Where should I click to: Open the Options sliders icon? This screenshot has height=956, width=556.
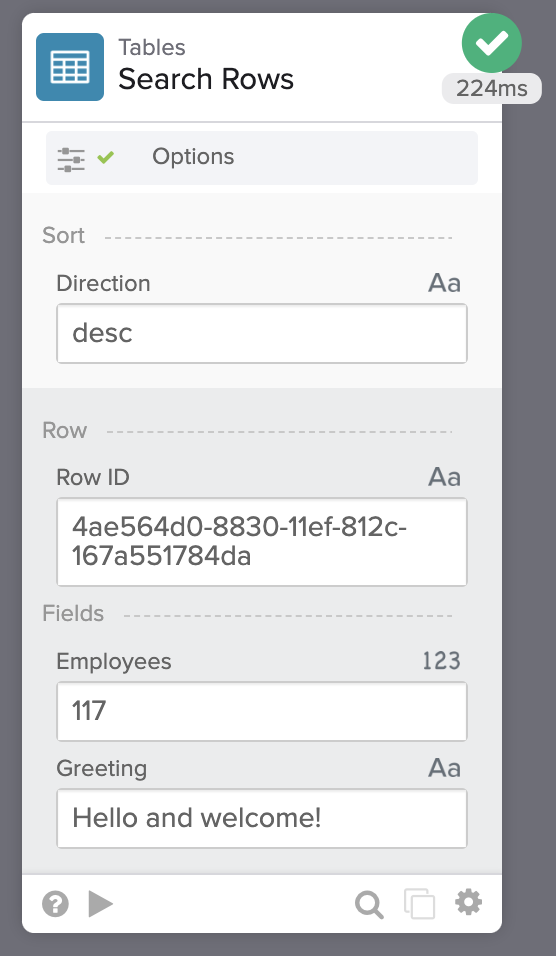[x=71, y=159]
